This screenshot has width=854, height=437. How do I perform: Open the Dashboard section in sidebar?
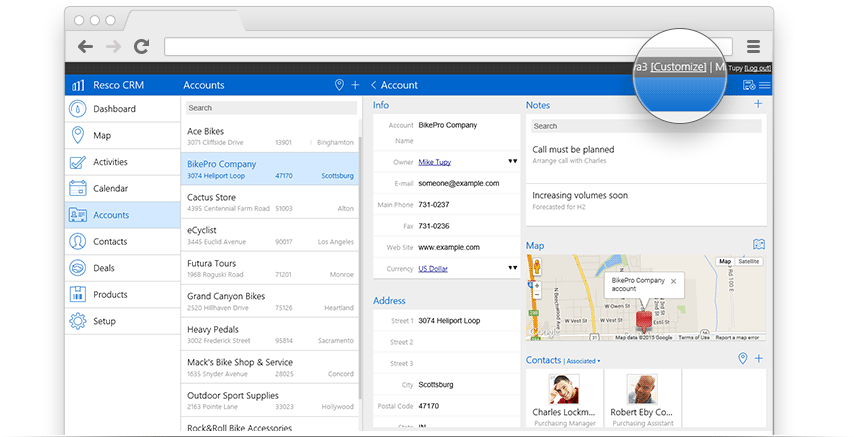pyautogui.click(x=112, y=109)
